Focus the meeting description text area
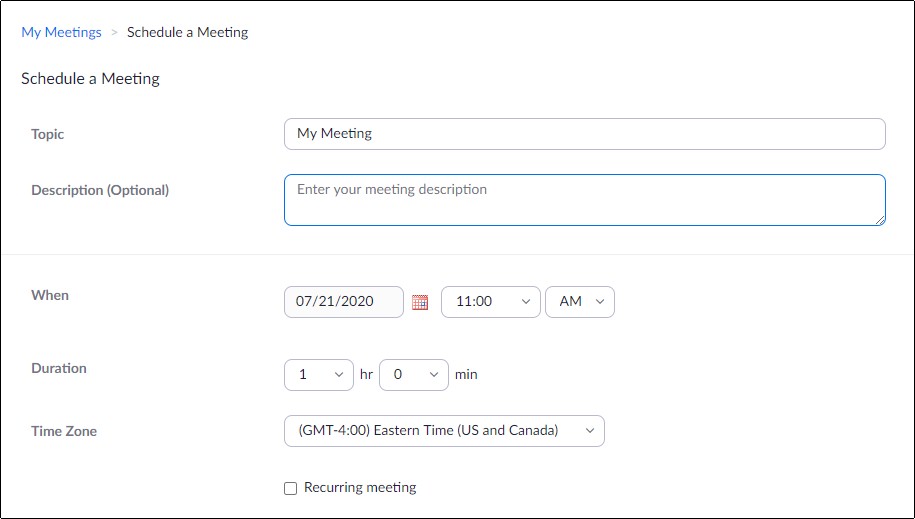This screenshot has width=915, height=519. pyautogui.click(x=585, y=200)
